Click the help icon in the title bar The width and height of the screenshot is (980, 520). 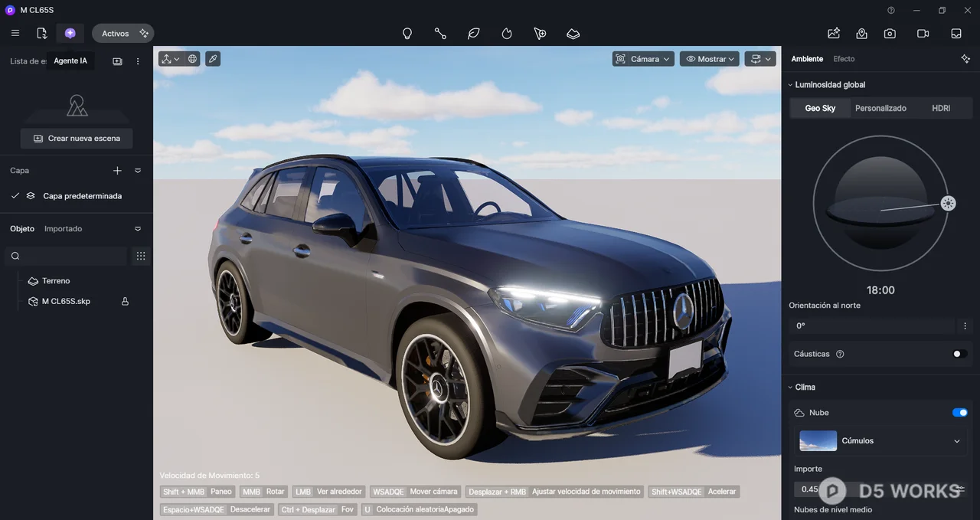891,10
